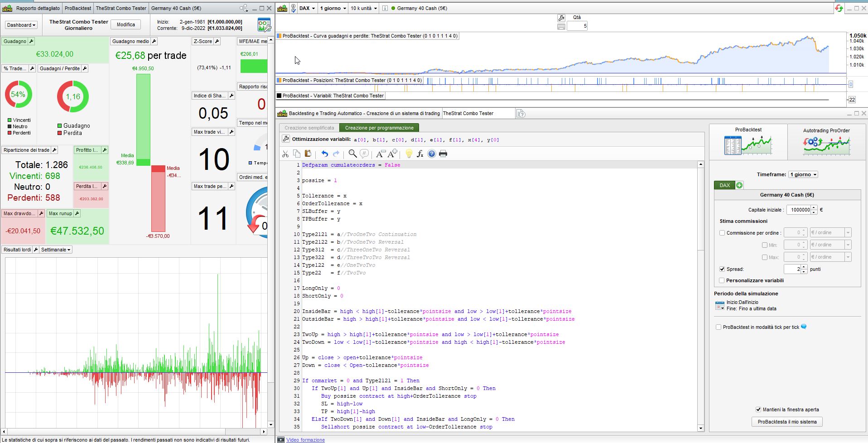
Task: Open the Video formazione link
Action: click(305, 440)
